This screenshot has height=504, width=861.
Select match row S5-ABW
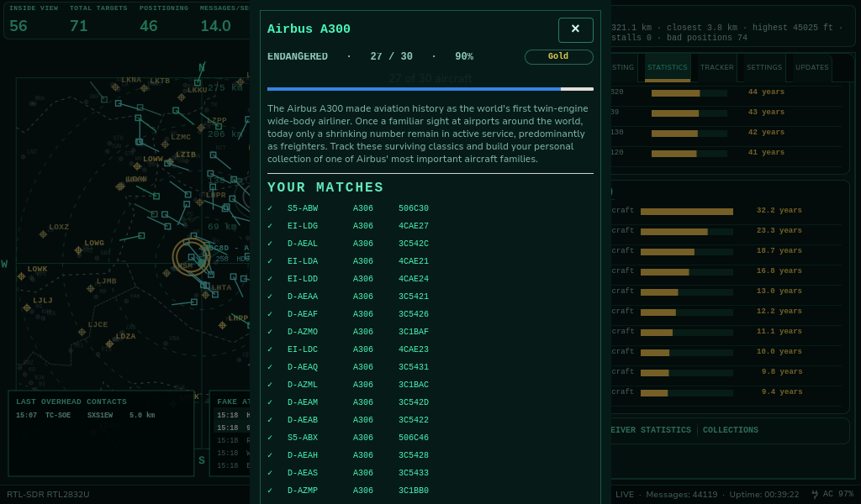[430, 208]
